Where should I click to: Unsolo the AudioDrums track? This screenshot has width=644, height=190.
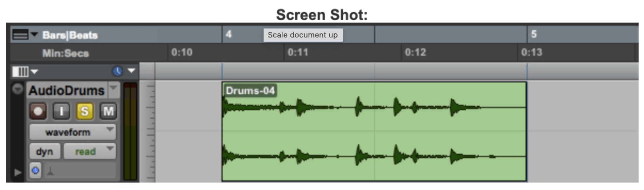(x=84, y=111)
